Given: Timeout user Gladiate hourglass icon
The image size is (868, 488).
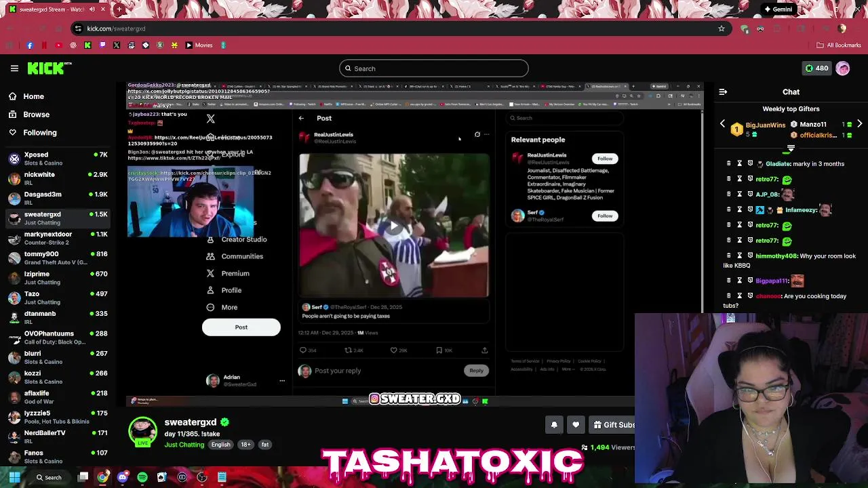Looking at the screenshot, I should click(x=740, y=164).
